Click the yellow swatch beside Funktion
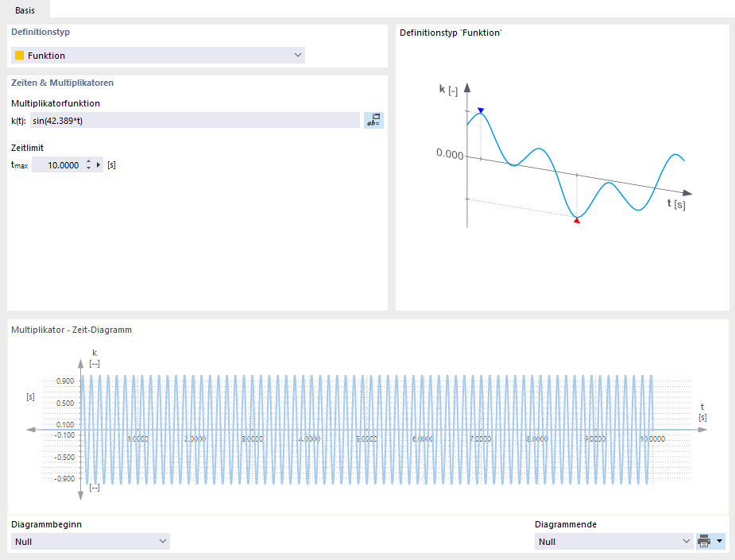The height and width of the screenshot is (560, 735). pos(18,55)
